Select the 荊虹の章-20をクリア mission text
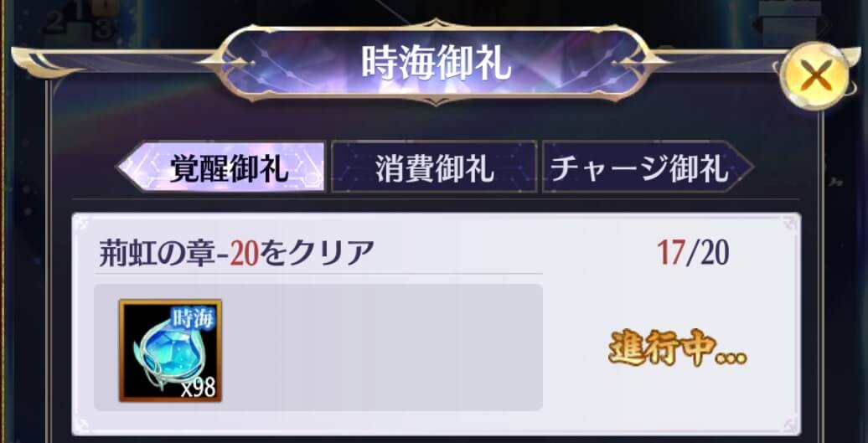The height and width of the screenshot is (443, 868). coord(234,254)
